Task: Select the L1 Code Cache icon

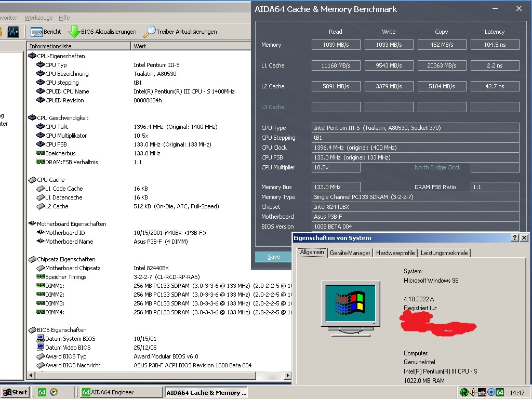Action: point(41,188)
